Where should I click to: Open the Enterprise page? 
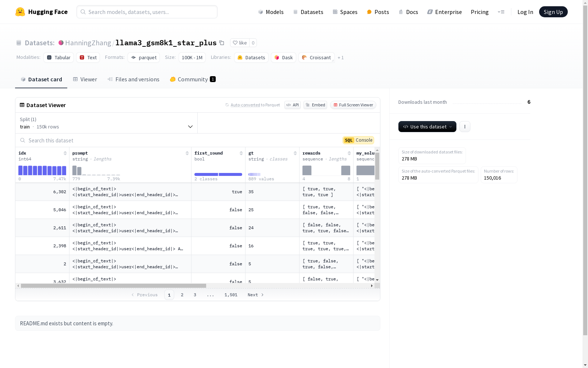444,12
